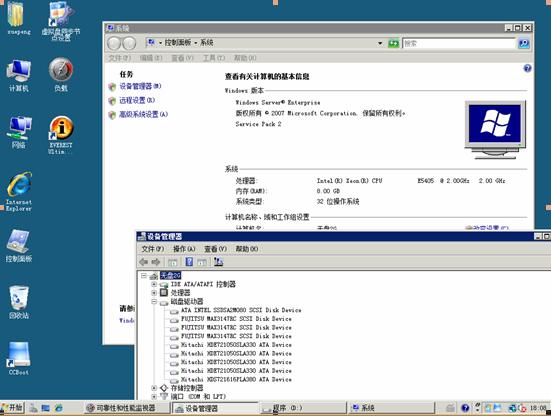
Task: Launch the EVEREST Ultimate shortcut
Action: coord(61,135)
